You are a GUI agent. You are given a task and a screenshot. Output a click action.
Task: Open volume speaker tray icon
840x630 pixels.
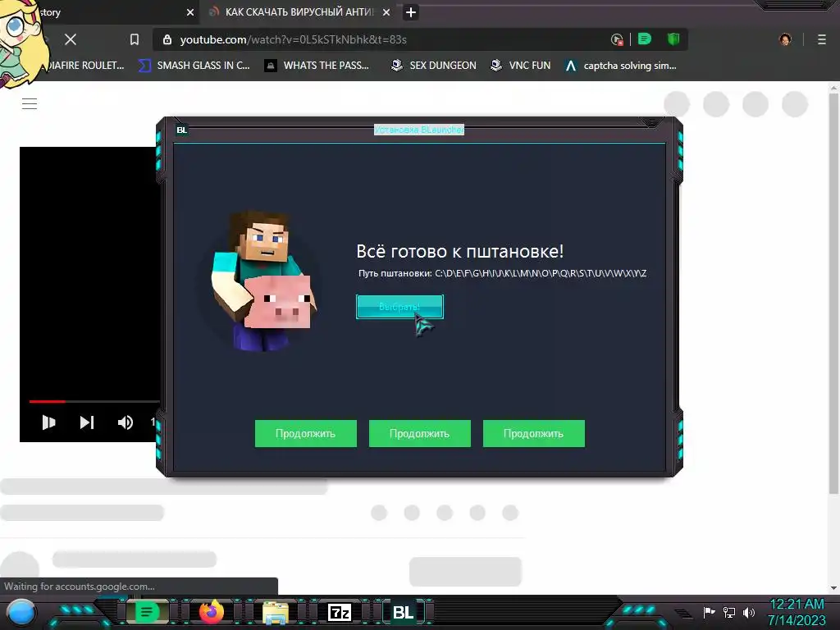pyautogui.click(x=749, y=612)
